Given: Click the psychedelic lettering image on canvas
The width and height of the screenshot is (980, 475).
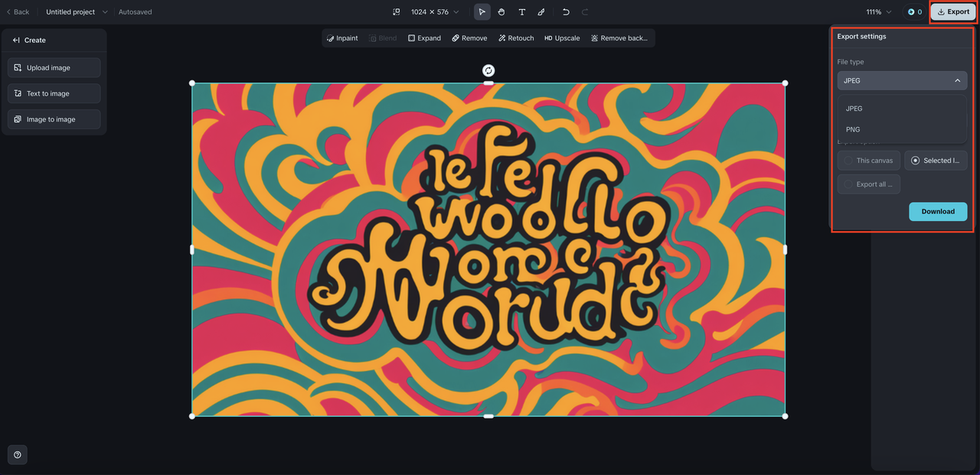Looking at the screenshot, I should click(488, 249).
